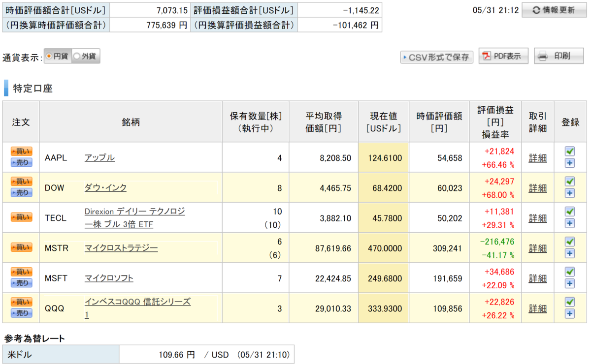Toggle the registration check icon for DOW

coord(570,182)
